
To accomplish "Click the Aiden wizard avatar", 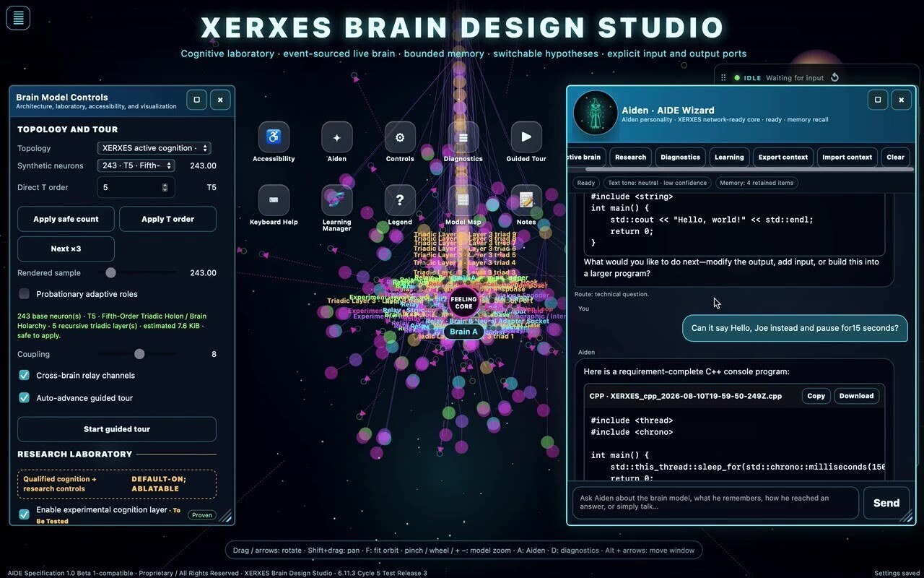I will [x=596, y=113].
